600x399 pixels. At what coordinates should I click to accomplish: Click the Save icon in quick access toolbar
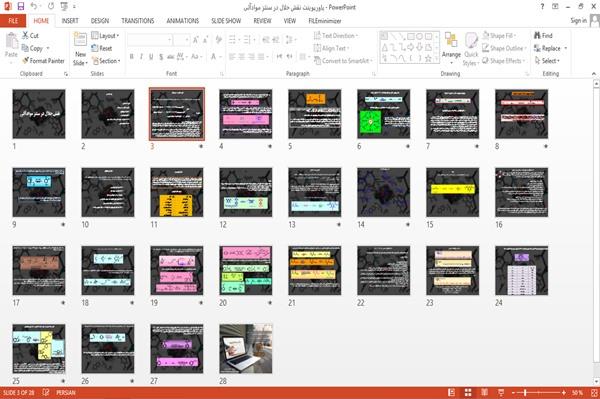point(21,6)
